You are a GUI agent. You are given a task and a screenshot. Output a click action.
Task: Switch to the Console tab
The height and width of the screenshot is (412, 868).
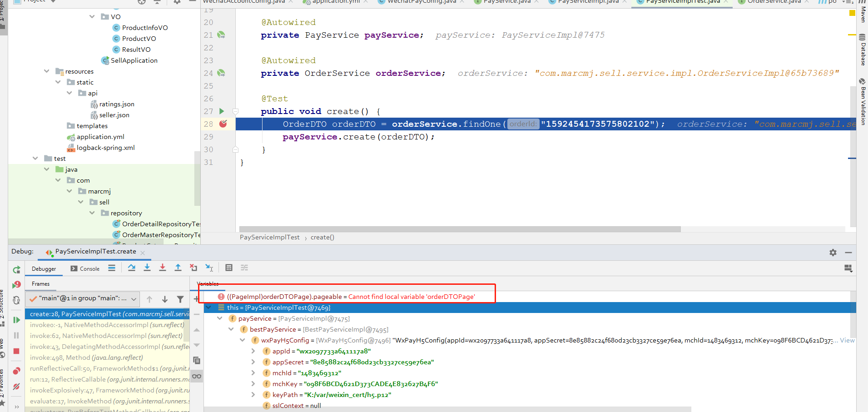(85, 269)
